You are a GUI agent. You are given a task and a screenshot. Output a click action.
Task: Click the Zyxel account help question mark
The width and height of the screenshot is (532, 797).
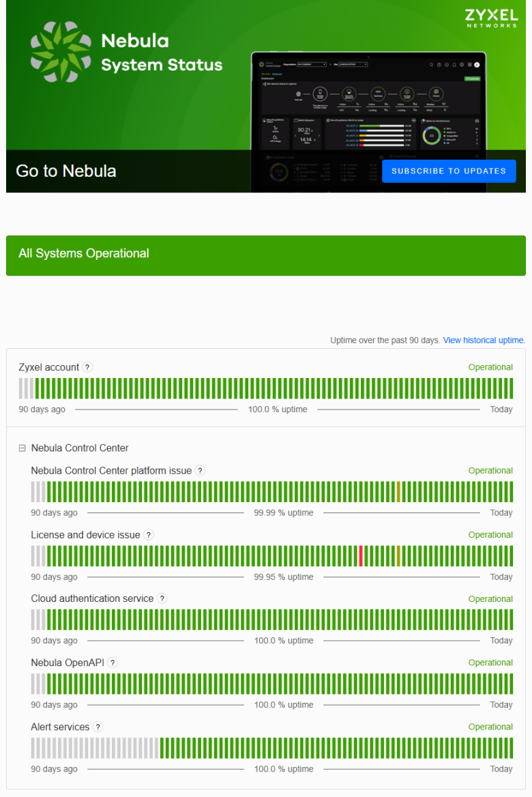[87, 367]
